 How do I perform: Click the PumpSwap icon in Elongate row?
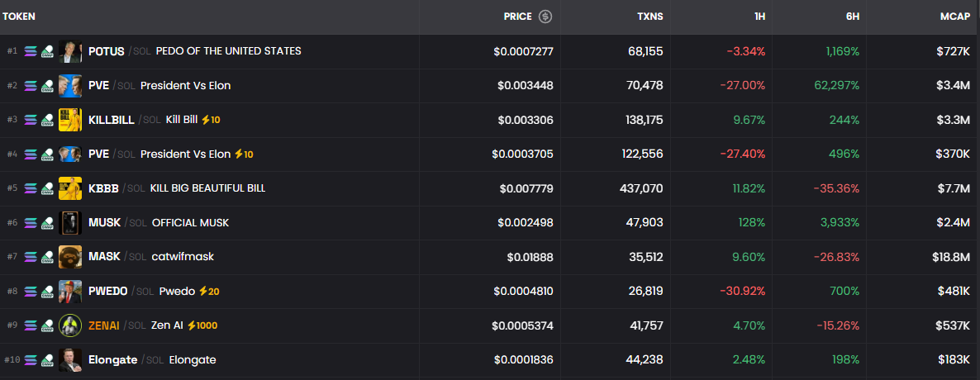(x=48, y=360)
